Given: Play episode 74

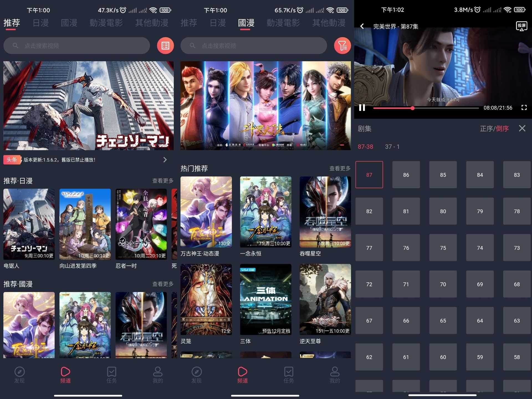Looking at the screenshot, I should coord(480,248).
